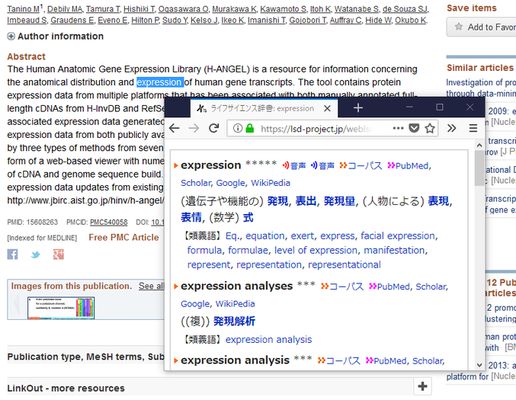Open synonym level of expression
Image resolution: width=516 pixels, height=400 pixels.
(315, 250)
